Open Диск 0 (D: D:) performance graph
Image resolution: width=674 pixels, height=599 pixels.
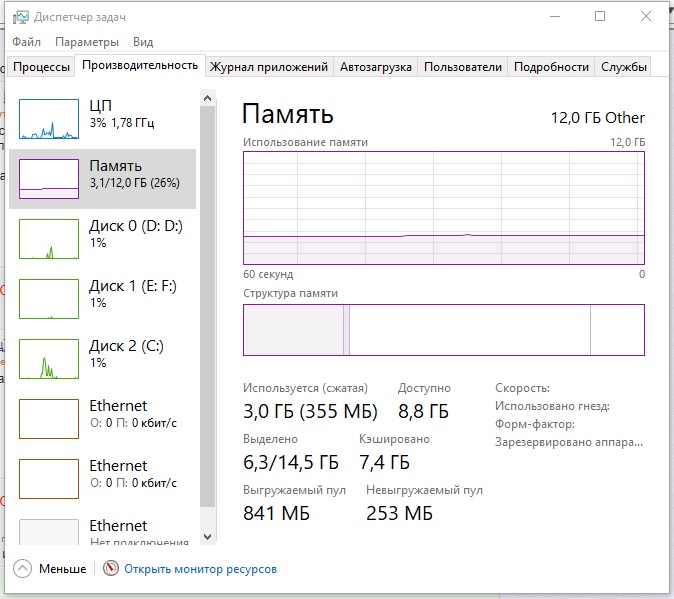[48, 239]
